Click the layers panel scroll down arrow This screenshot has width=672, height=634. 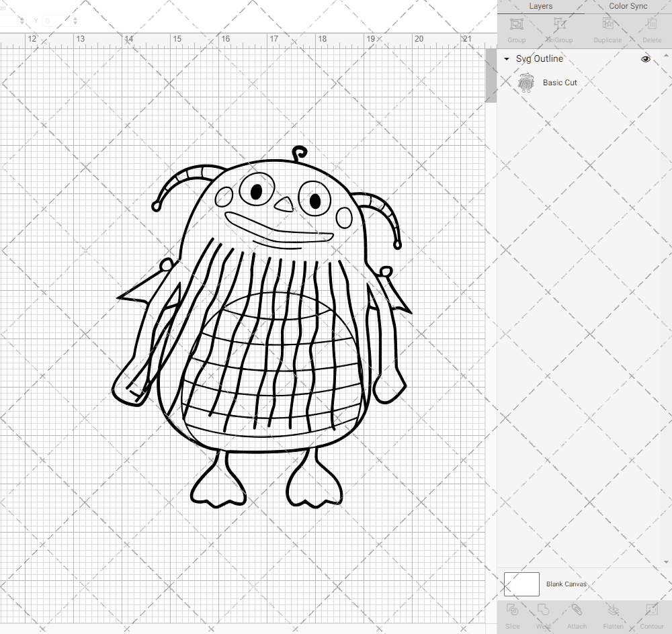tap(665, 562)
